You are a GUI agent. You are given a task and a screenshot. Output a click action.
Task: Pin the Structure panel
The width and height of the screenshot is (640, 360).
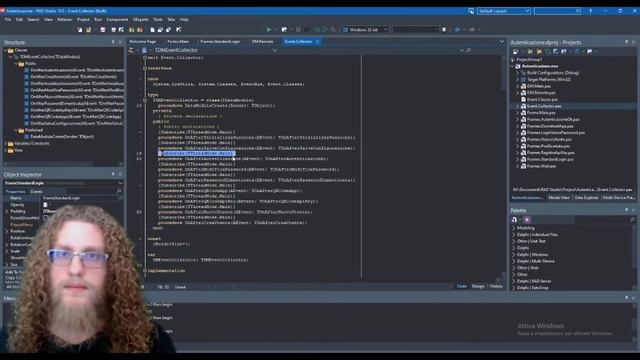113,42
